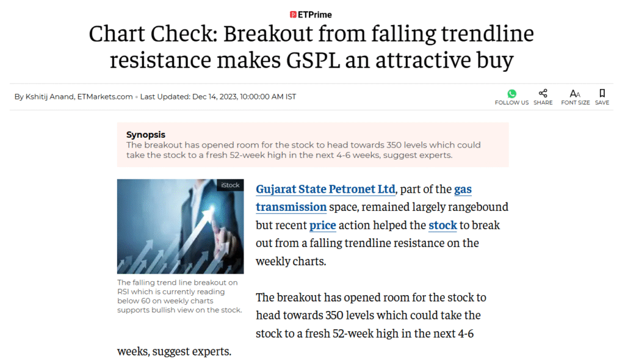Open the Share icon options

coord(543,93)
